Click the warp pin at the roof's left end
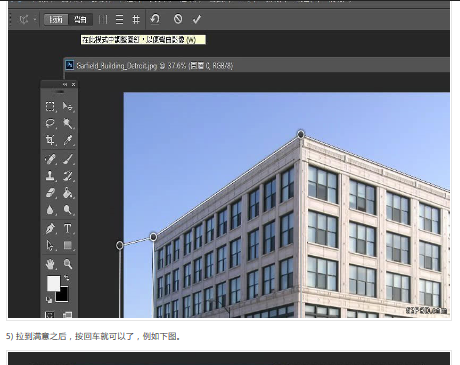Screen dimensions: 460x365 (153, 237)
